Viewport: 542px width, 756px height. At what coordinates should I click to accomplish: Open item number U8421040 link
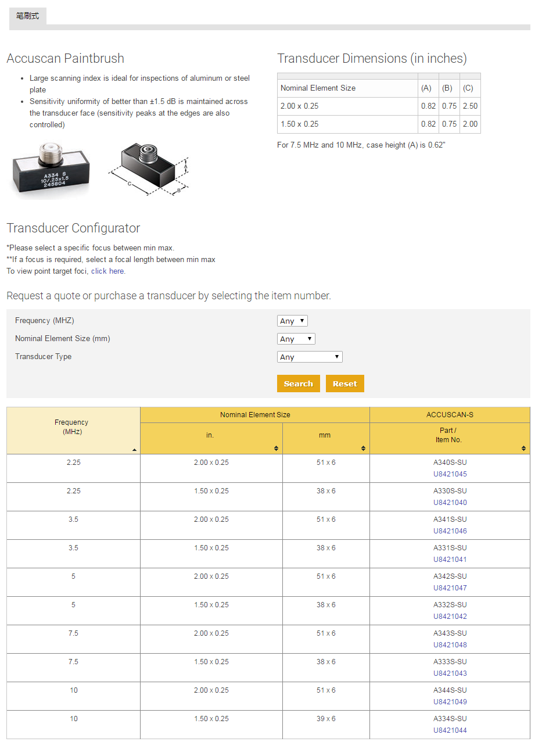tap(450, 503)
